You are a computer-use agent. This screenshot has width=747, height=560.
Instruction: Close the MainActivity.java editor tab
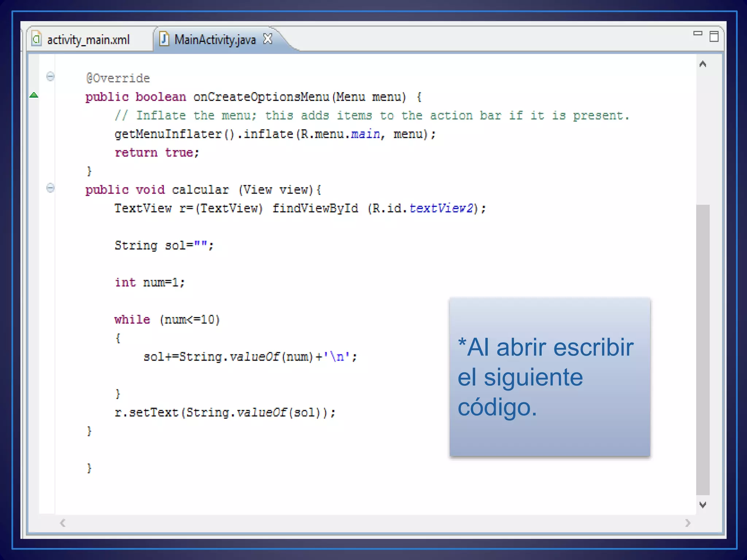coord(268,39)
